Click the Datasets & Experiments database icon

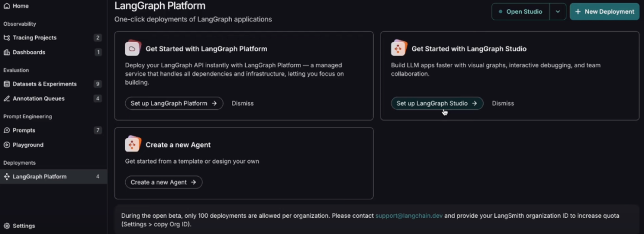tap(7, 84)
